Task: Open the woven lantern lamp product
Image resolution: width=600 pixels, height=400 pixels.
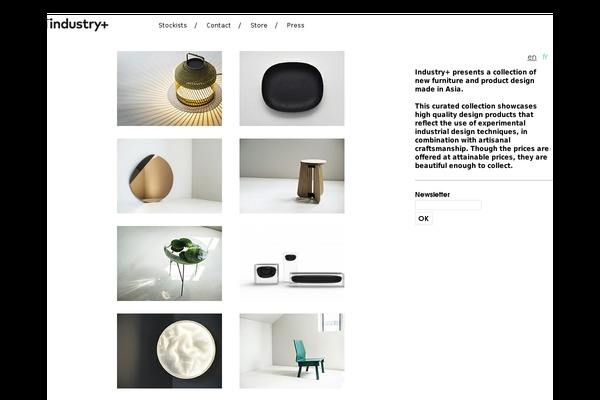Action: pyautogui.click(x=170, y=88)
